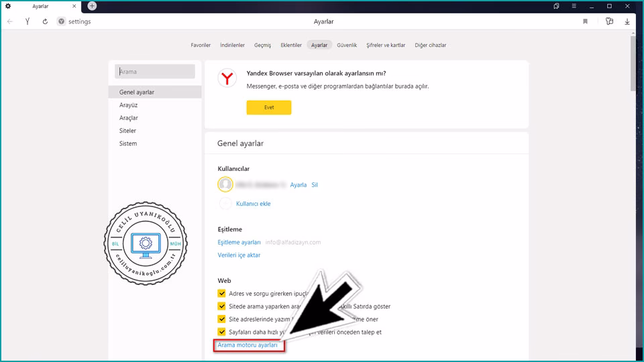Screen dimensions: 644x362
Task: Click the bookmark icon in address bar
Action: 585,21
